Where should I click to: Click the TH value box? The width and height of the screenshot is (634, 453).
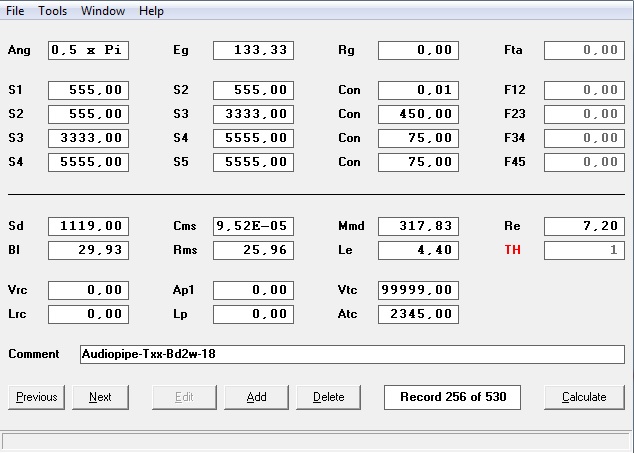584,250
